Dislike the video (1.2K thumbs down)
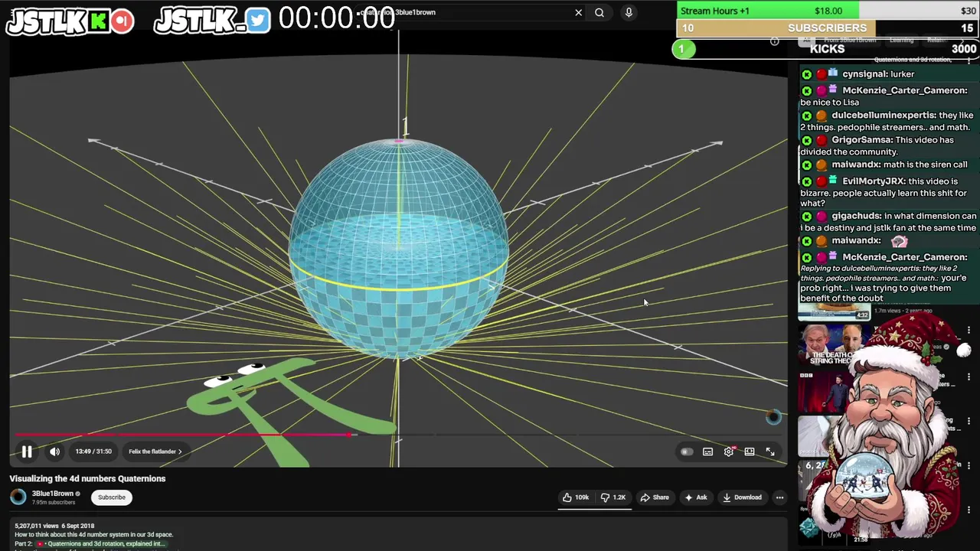Screen dimensions: 980x551 [x=613, y=497]
